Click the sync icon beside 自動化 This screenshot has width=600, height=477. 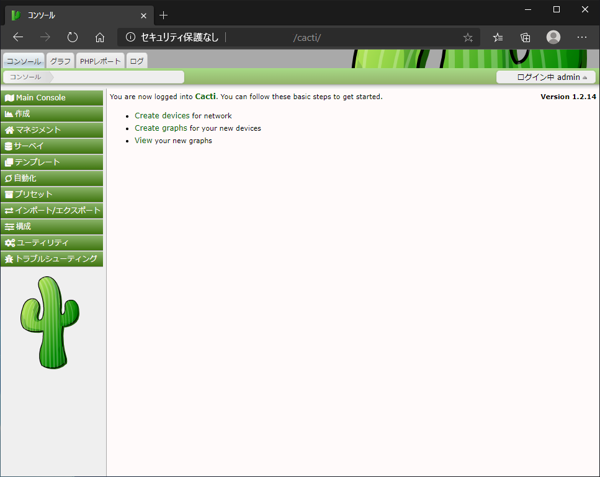pos(8,178)
